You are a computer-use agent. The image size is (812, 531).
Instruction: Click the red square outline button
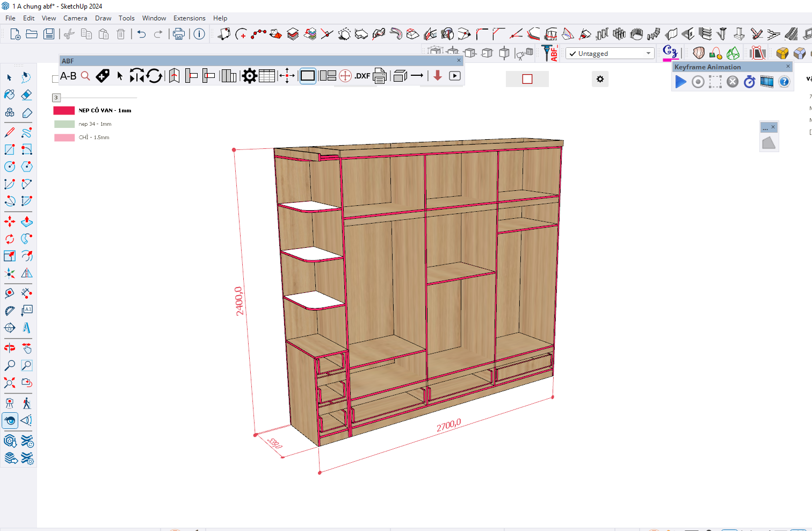click(527, 79)
